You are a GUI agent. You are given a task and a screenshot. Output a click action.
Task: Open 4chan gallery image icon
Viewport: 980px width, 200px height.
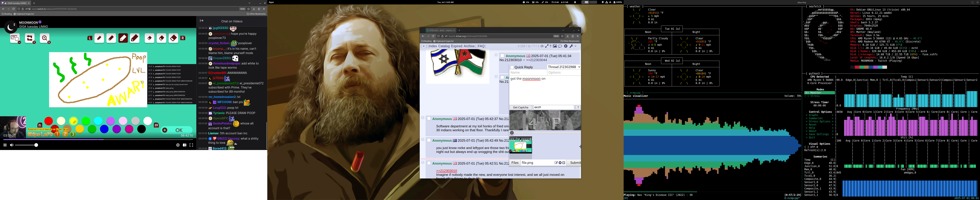pos(555,46)
